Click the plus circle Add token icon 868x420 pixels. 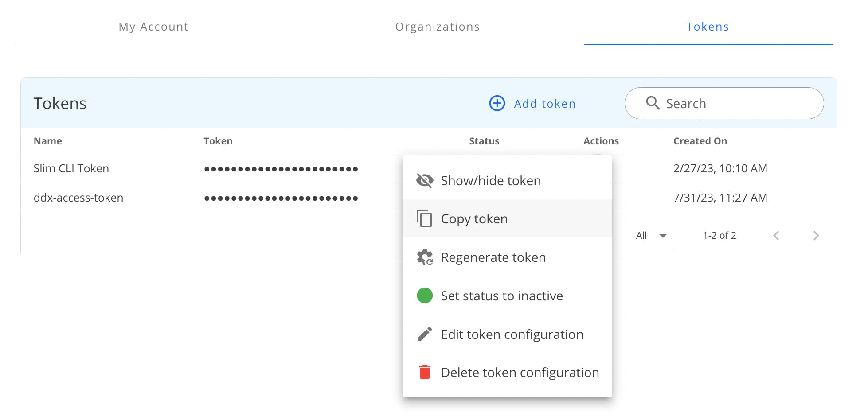tap(497, 103)
